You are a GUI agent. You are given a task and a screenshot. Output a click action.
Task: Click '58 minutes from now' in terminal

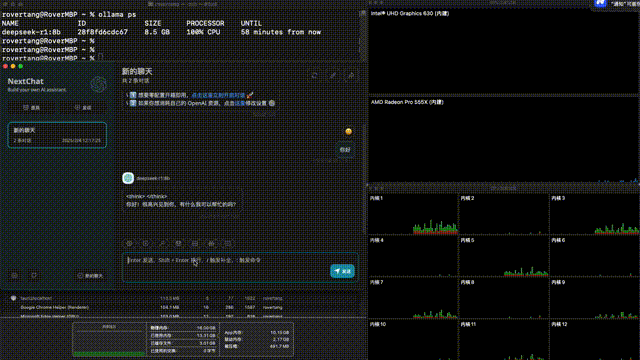click(281, 32)
